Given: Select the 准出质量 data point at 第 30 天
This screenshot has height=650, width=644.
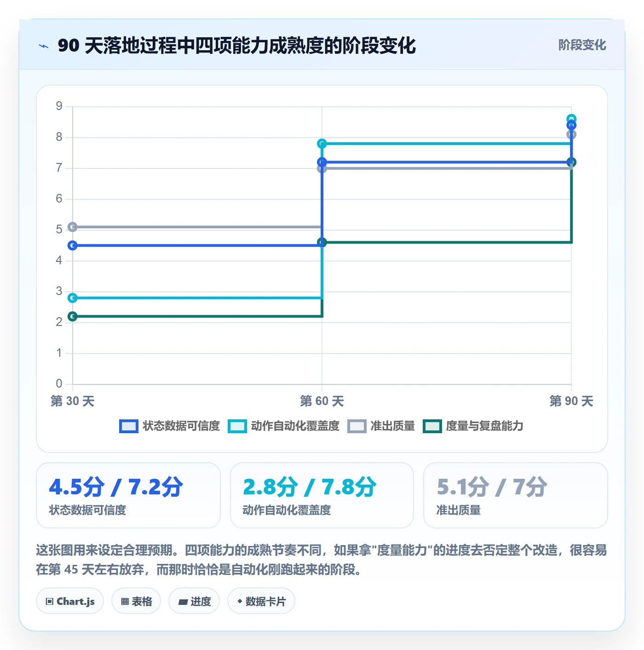Looking at the screenshot, I should pyautogui.click(x=73, y=227).
